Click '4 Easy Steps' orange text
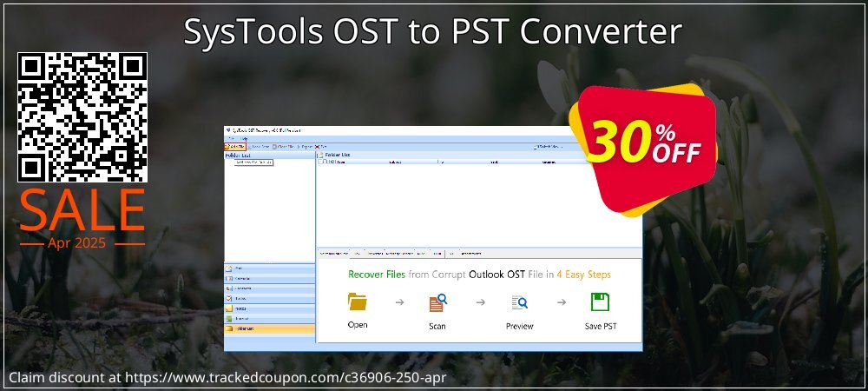This screenshot has width=868, height=391. point(584,275)
